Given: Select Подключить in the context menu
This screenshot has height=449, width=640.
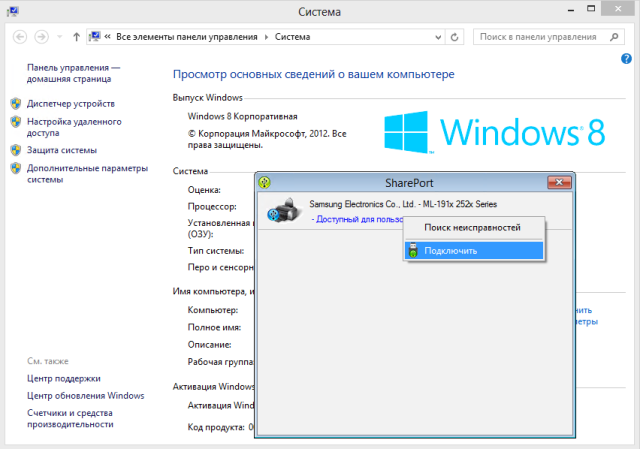Looking at the screenshot, I should pos(450,250).
